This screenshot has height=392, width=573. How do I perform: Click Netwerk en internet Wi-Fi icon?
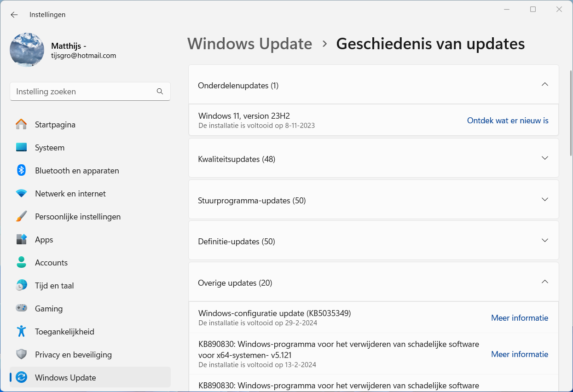pyautogui.click(x=21, y=194)
